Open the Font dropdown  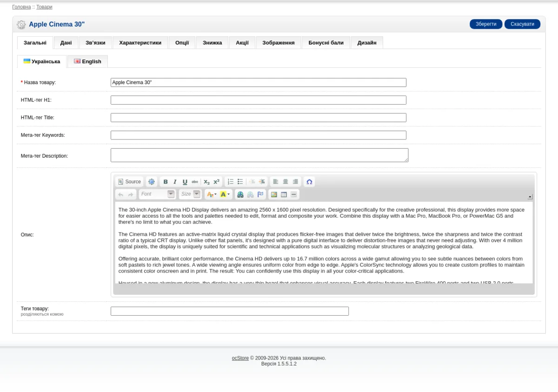pos(157,194)
